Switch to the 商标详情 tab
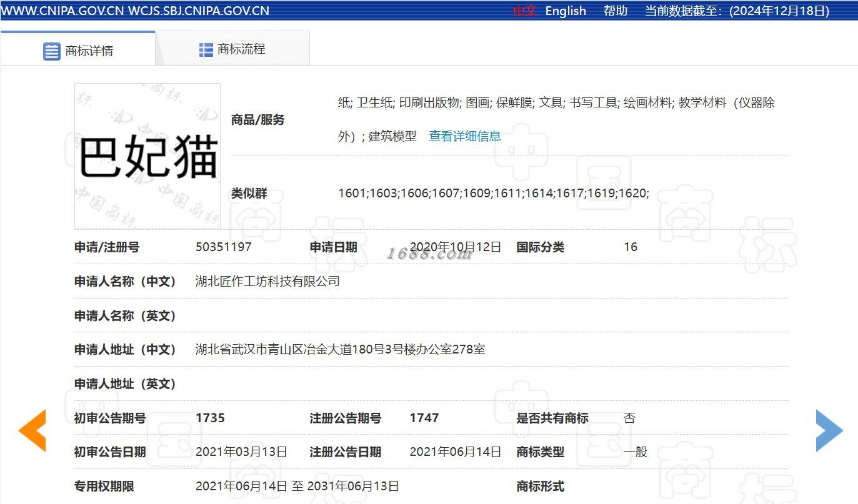The width and height of the screenshot is (858, 504). click(x=77, y=49)
